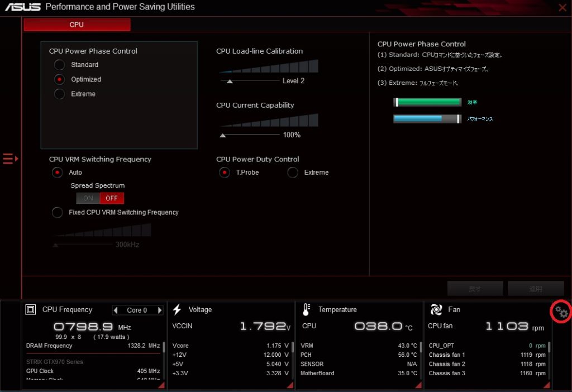This screenshot has height=392, width=572.
Task: Click the CPU Frequency panel scrollbar
Action: click(x=164, y=347)
